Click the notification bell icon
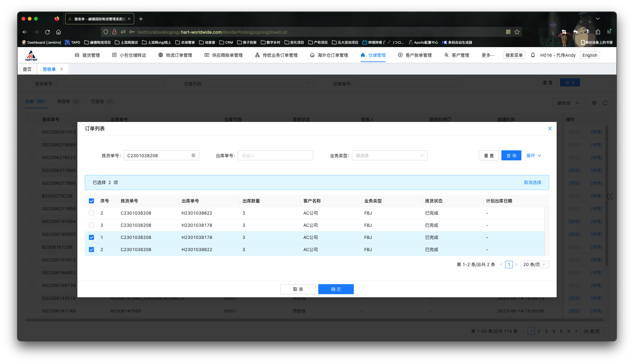The height and width of the screenshot is (364, 634). [x=533, y=55]
